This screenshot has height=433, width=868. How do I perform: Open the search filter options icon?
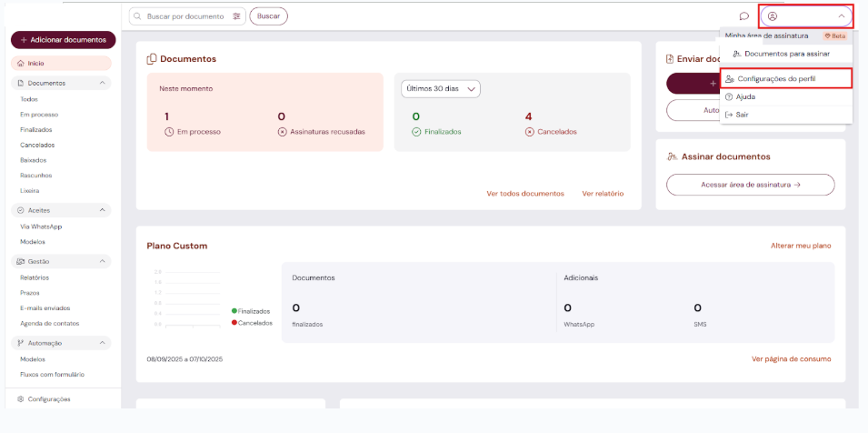(x=237, y=16)
